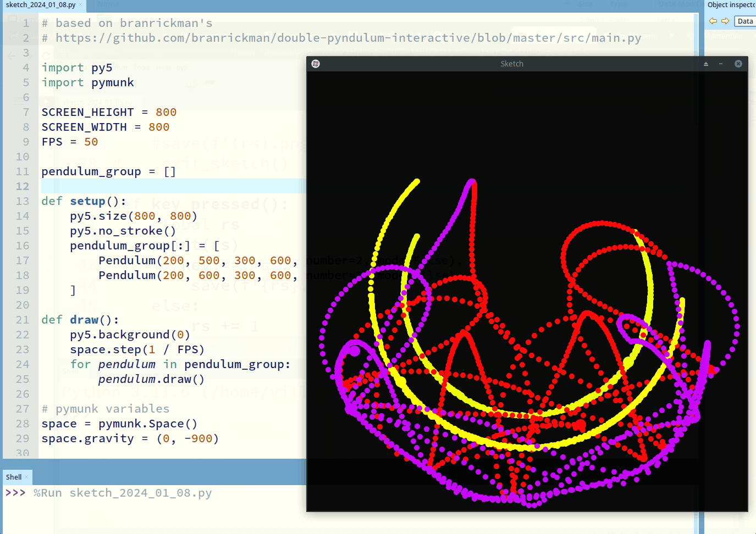Close the sketch_2024_01_08.py editor tab

[80, 5]
